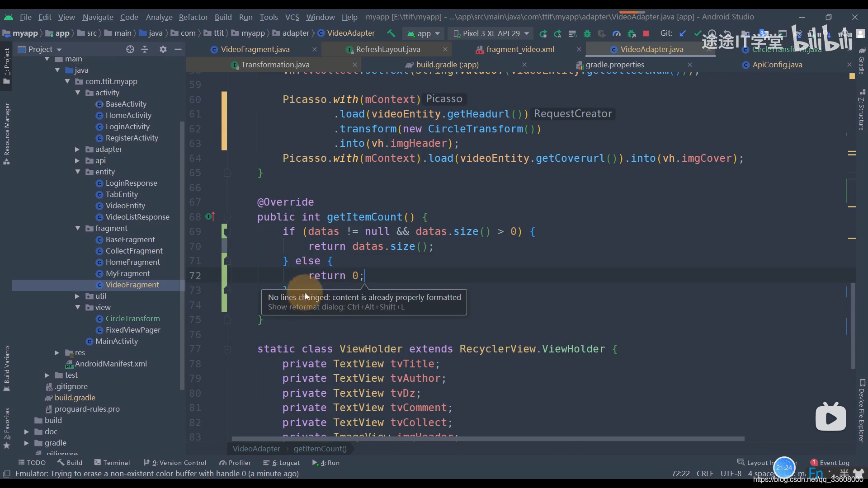Screen dimensions: 868x488
Task: Click the Layout Inspector status icon
Action: click(741, 462)
